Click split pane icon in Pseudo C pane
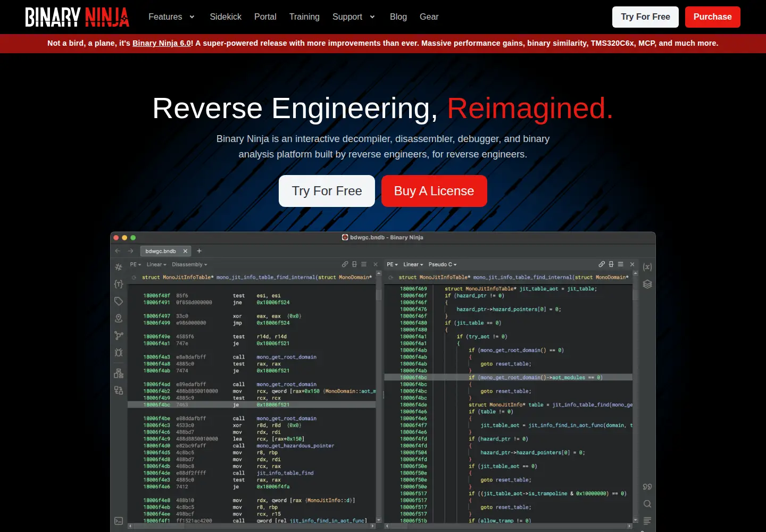766x532 pixels. [x=611, y=264]
